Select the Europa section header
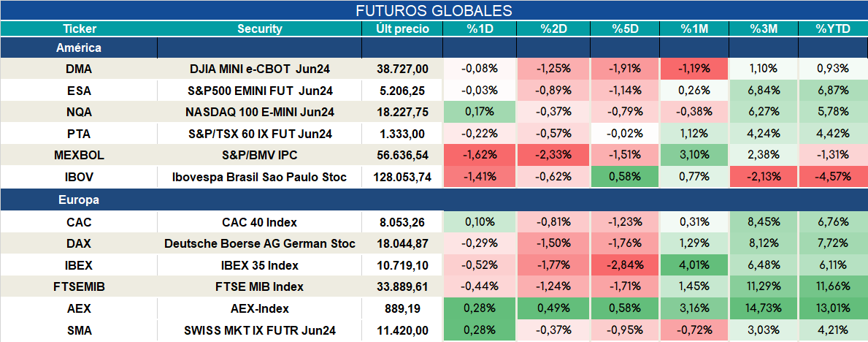 (434, 200)
